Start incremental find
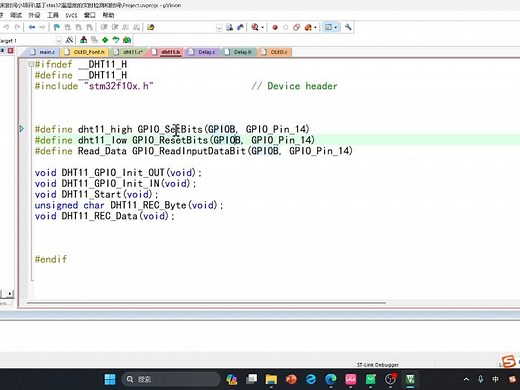Screen dimensions: 520x390 click(x=240, y=27)
